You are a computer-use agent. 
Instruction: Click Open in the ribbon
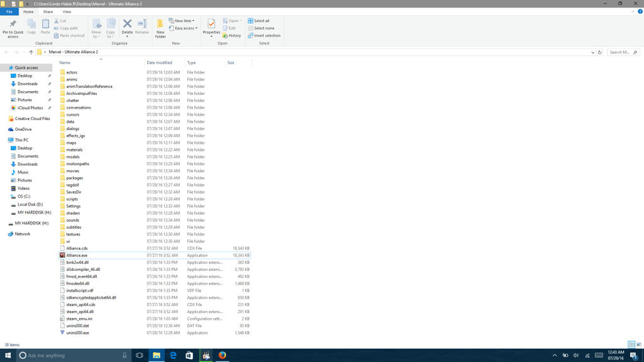point(232,21)
